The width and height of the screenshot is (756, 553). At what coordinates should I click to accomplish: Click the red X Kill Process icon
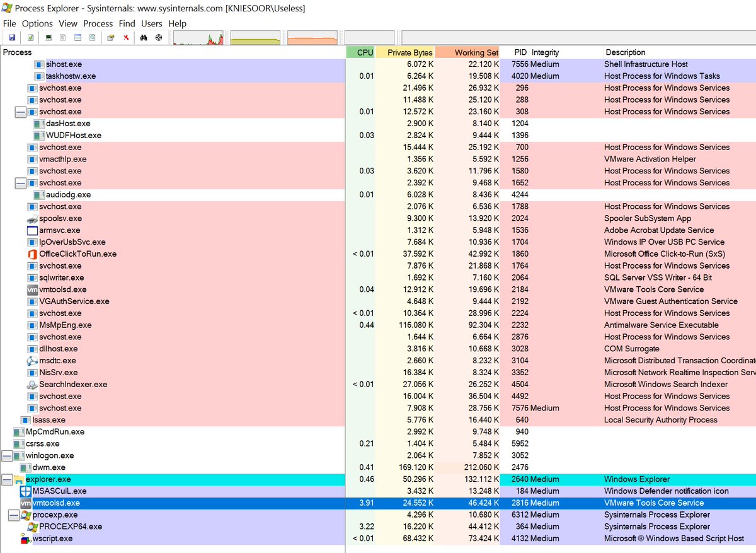coord(126,38)
